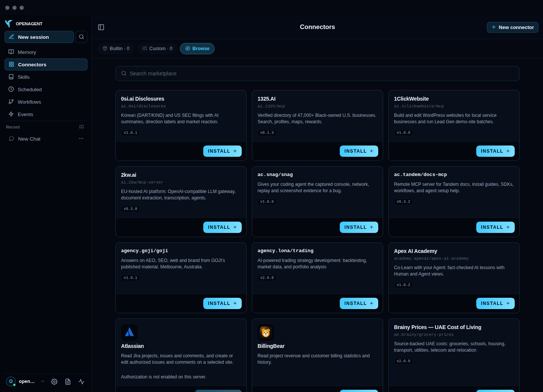Install agency.goji/goji connector

[222, 303]
